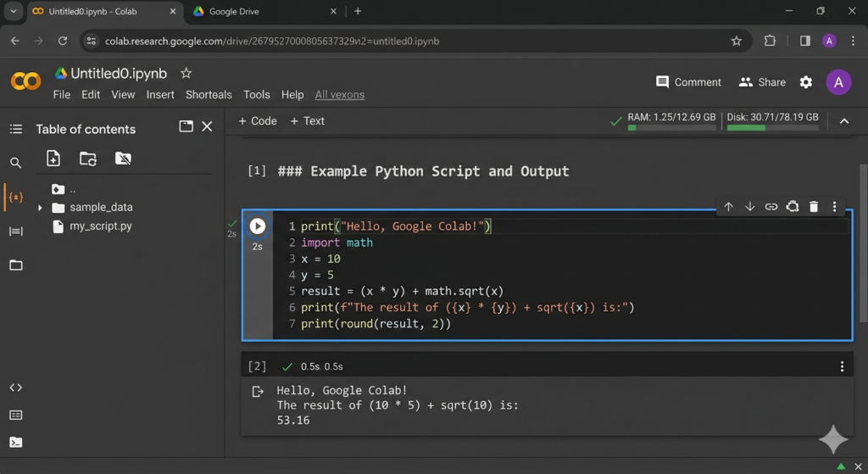This screenshot has height=474, width=868.
Task: Expand the sample_data folder
Action: pos(40,208)
